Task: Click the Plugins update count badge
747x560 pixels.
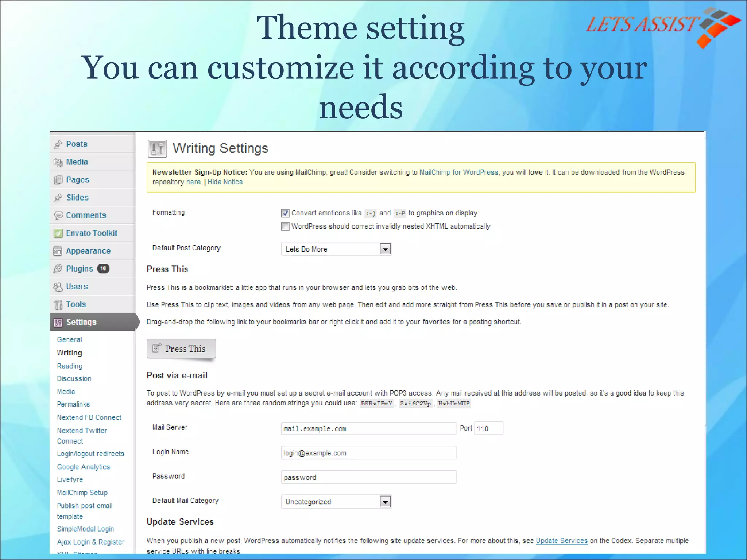Action: (103, 269)
